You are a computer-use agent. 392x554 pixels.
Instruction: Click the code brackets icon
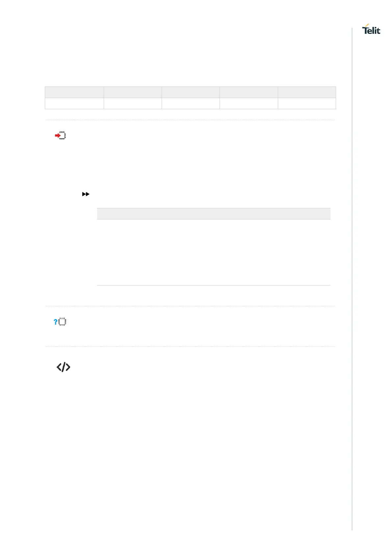click(63, 367)
